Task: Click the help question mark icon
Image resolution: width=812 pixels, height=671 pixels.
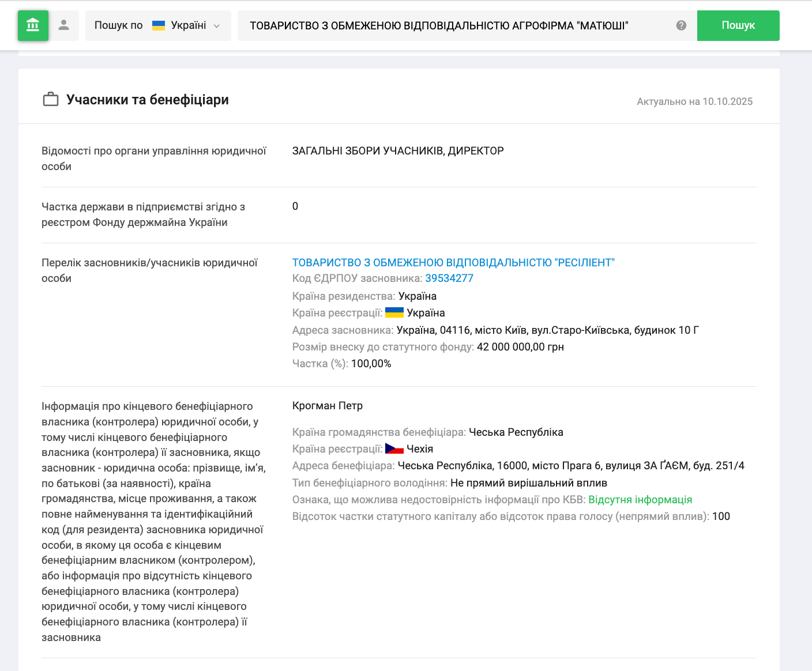Action: pyautogui.click(x=681, y=25)
